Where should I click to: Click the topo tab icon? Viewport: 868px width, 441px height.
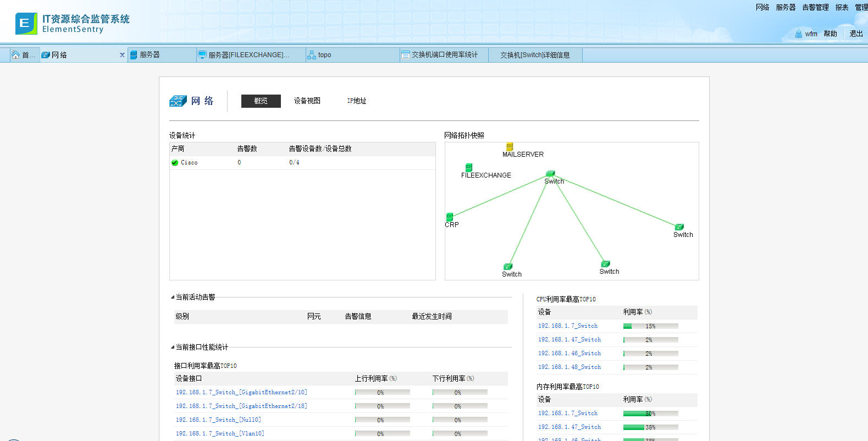(312, 55)
